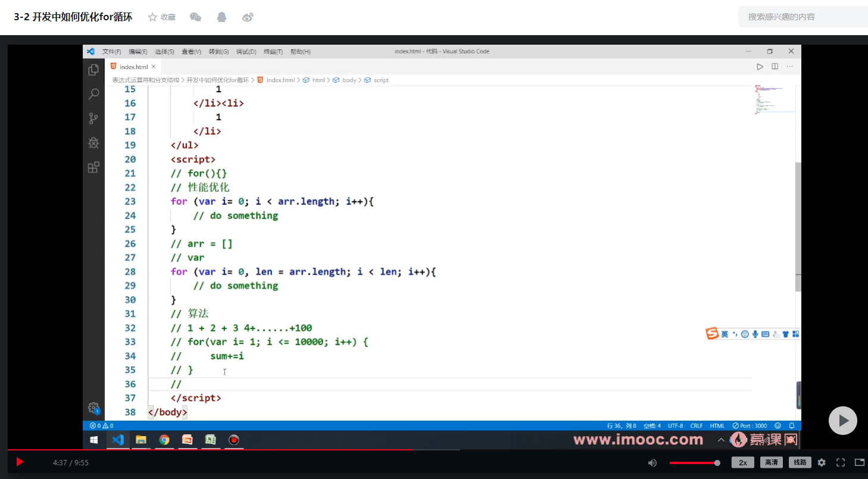
Task: Open the notifications bell in status bar
Action: [x=792, y=426]
